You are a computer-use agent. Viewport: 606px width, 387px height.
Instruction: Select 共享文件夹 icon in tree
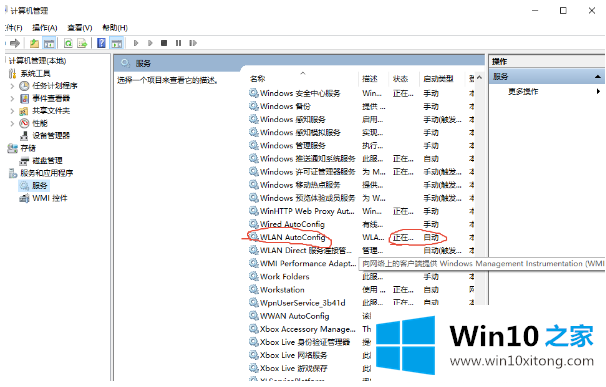click(x=24, y=111)
